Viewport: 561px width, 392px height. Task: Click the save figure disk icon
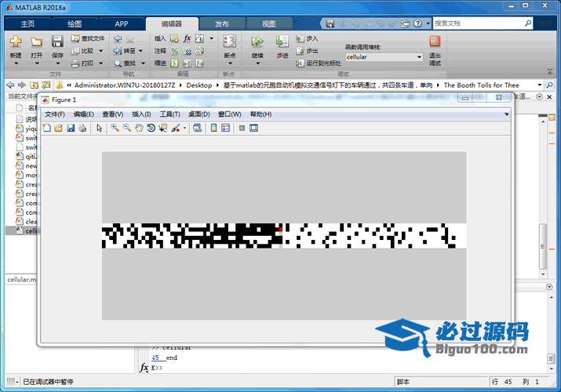click(71, 128)
